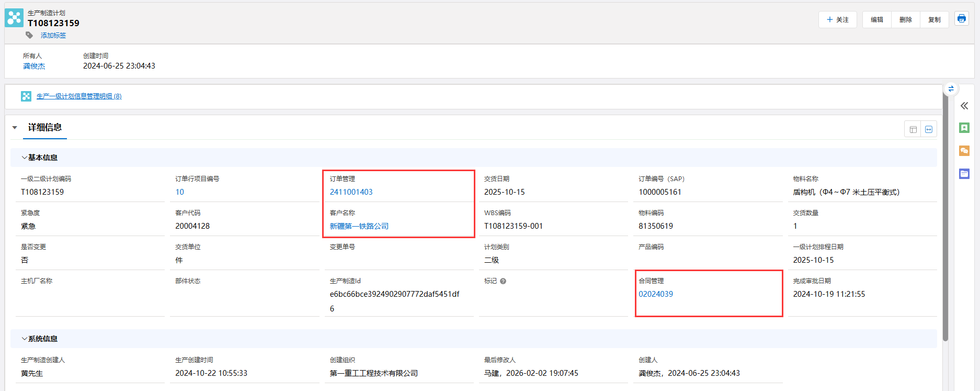Select the 详细信息 tab
This screenshot has height=391, width=980.
coord(45,127)
